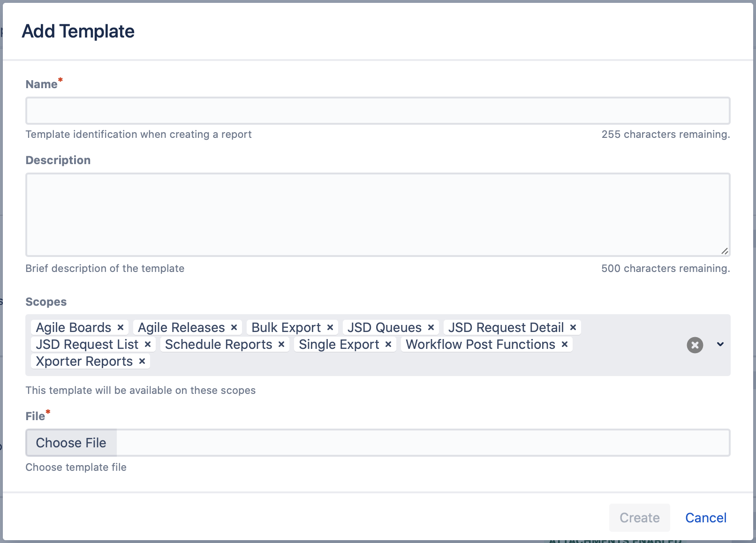Screen dimensions: 756x543
Task: Remove the Agile Releases scope tag
Action: pos(234,327)
